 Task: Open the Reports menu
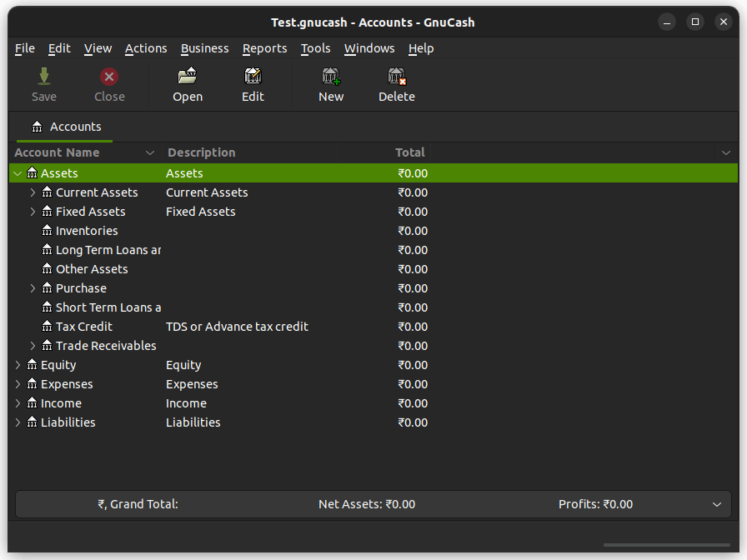click(x=264, y=48)
